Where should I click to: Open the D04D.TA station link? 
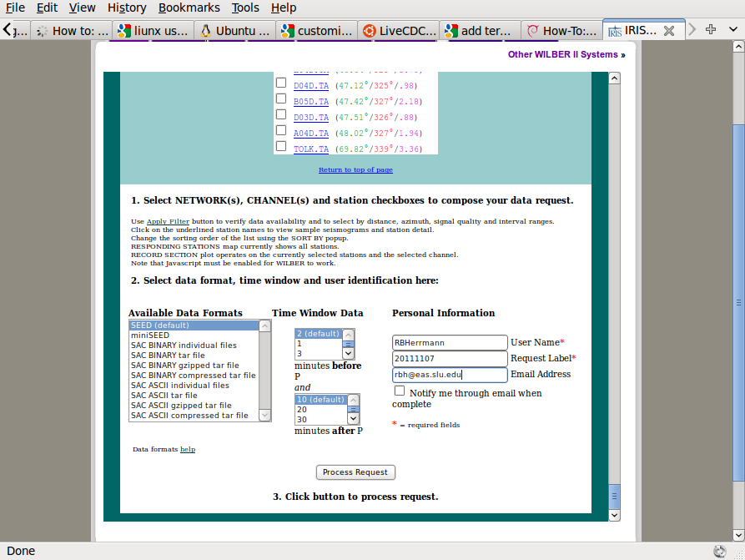(x=311, y=86)
